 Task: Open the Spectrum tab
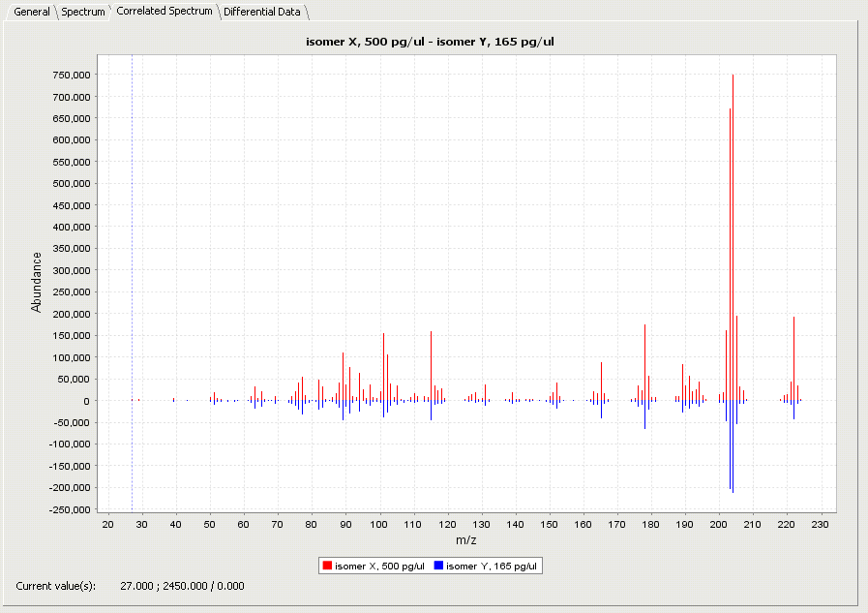83,13
